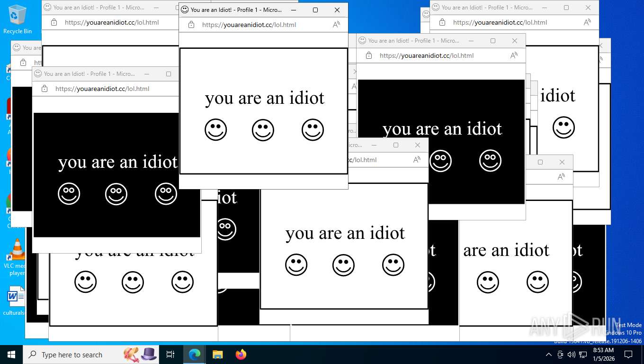Viewport: 644px width, 364px height.
Task: Maximize the left-side black window
Action: coord(169,74)
